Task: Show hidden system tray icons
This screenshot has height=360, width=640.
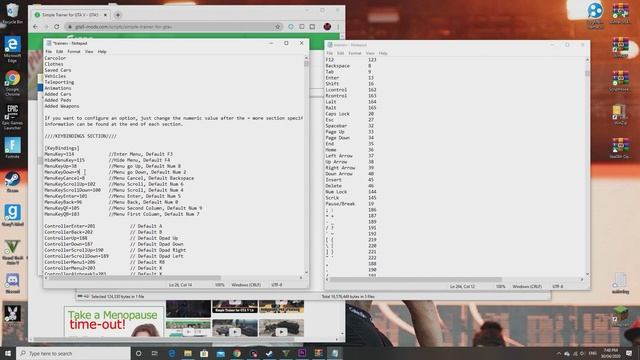Action: tap(559, 353)
